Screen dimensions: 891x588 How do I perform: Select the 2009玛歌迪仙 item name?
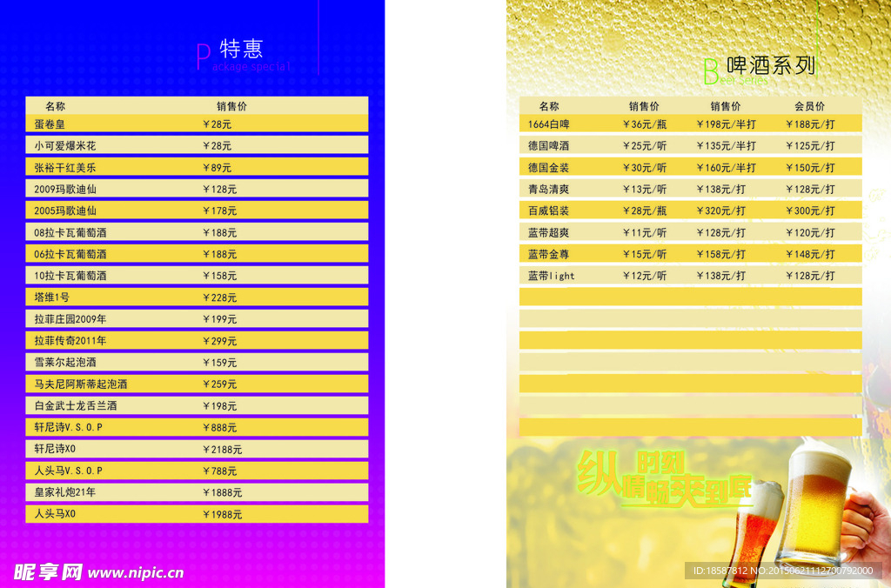coord(64,189)
